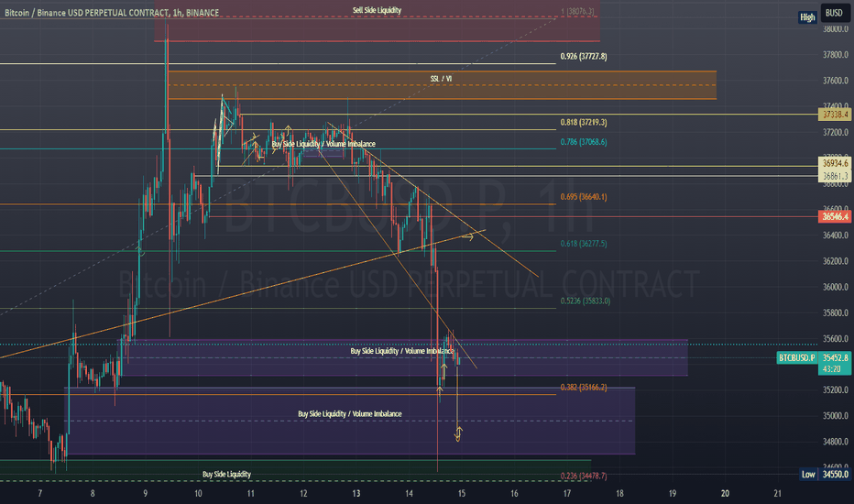Click the BUSD currency button

click(834, 13)
